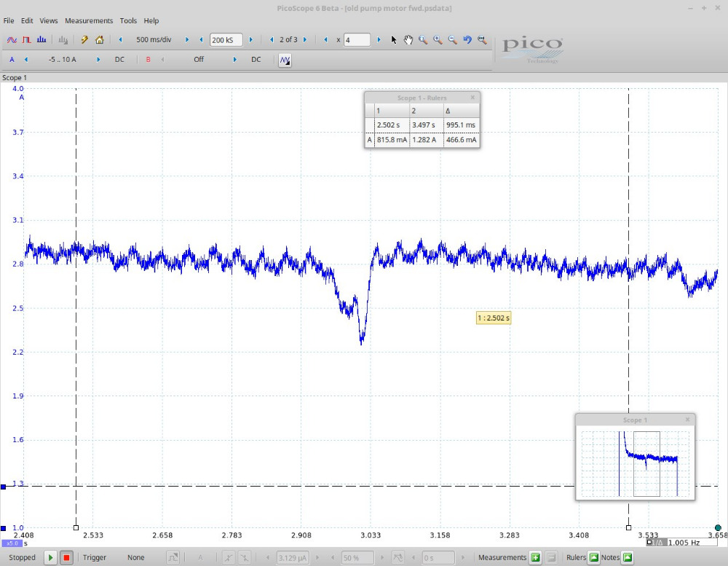Open the Tools menu
Image resolution: width=728 pixels, height=566 pixels.
[128, 20]
